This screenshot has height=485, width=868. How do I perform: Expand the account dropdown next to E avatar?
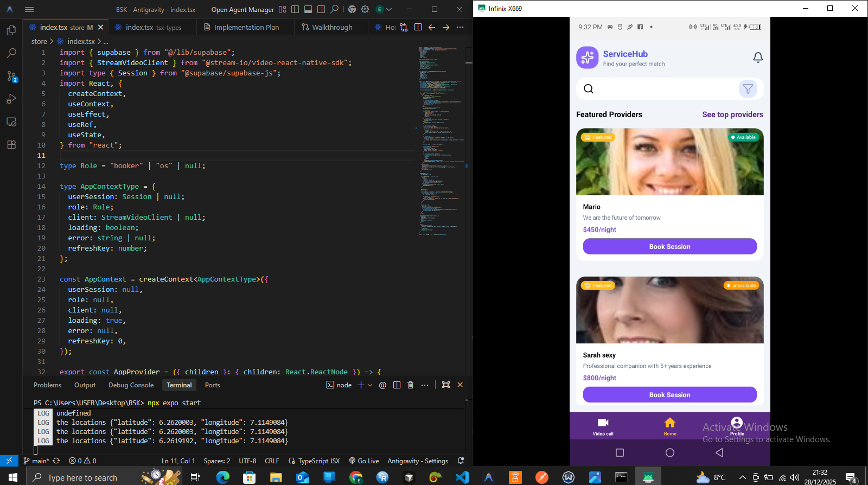389,9
